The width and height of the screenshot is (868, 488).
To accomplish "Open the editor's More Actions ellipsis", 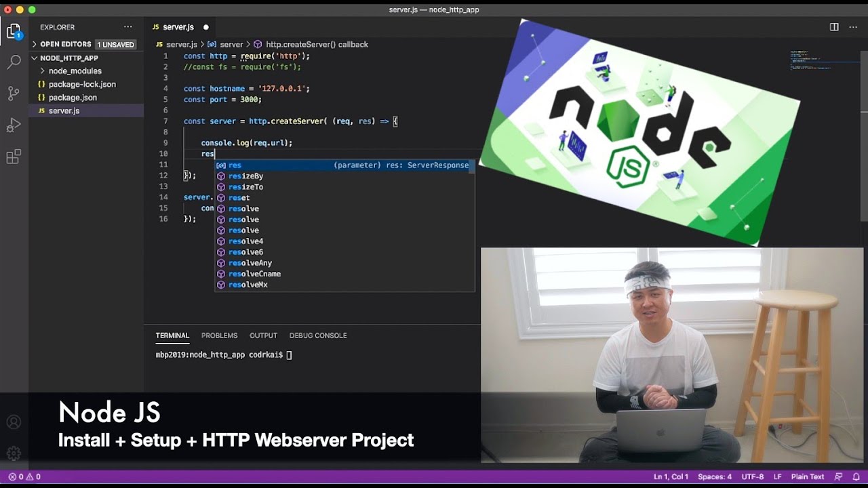I will [x=853, y=27].
